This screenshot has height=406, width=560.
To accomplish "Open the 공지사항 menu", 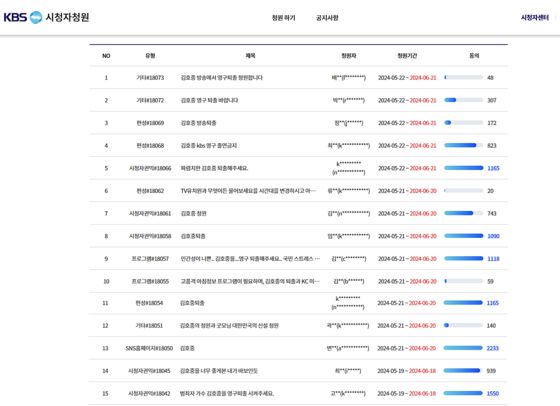I will 327,18.
